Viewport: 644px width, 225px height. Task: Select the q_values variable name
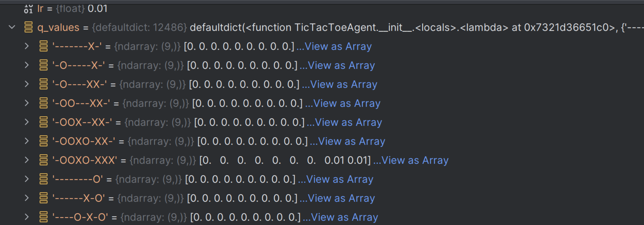click(58, 27)
